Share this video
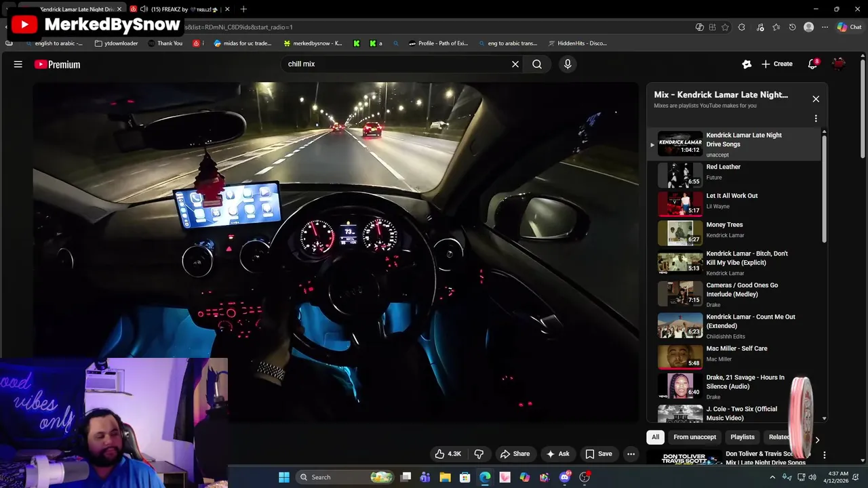 coord(515,454)
